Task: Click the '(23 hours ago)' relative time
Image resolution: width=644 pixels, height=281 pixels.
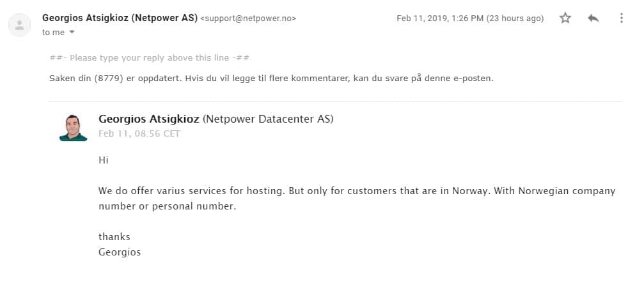Action: pyautogui.click(x=515, y=19)
